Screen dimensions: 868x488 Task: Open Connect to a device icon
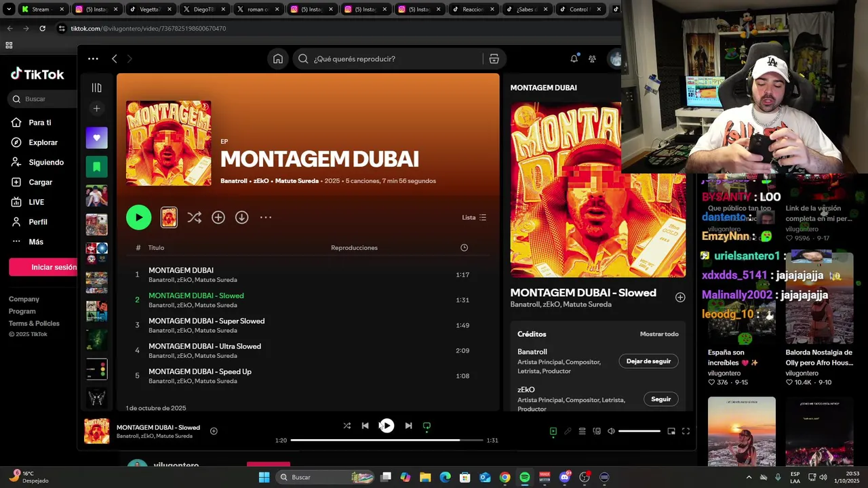click(x=597, y=431)
